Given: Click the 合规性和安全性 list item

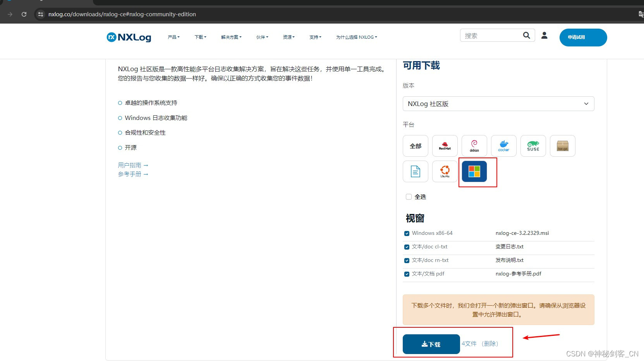Looking at the screenshot, I should [145, 133].
